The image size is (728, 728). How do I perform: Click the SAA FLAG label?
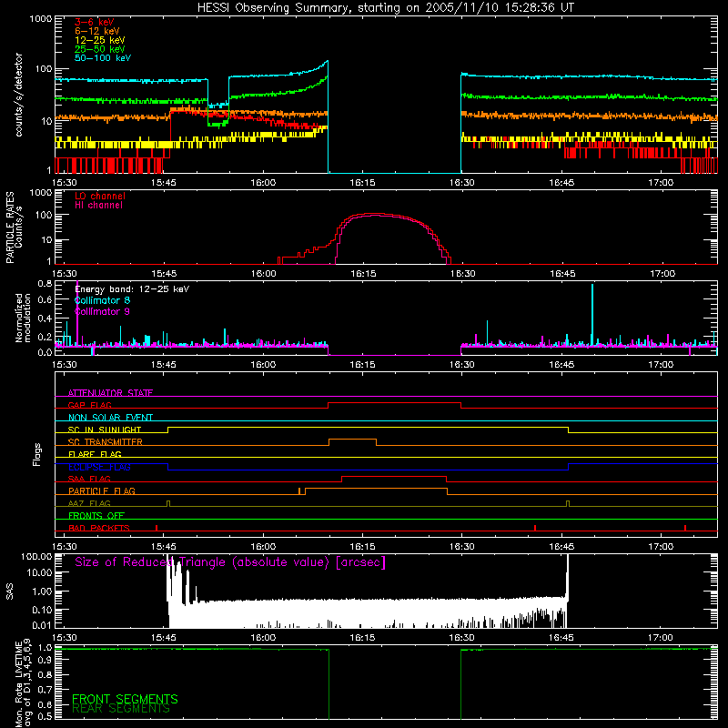(x=89, y=479)
